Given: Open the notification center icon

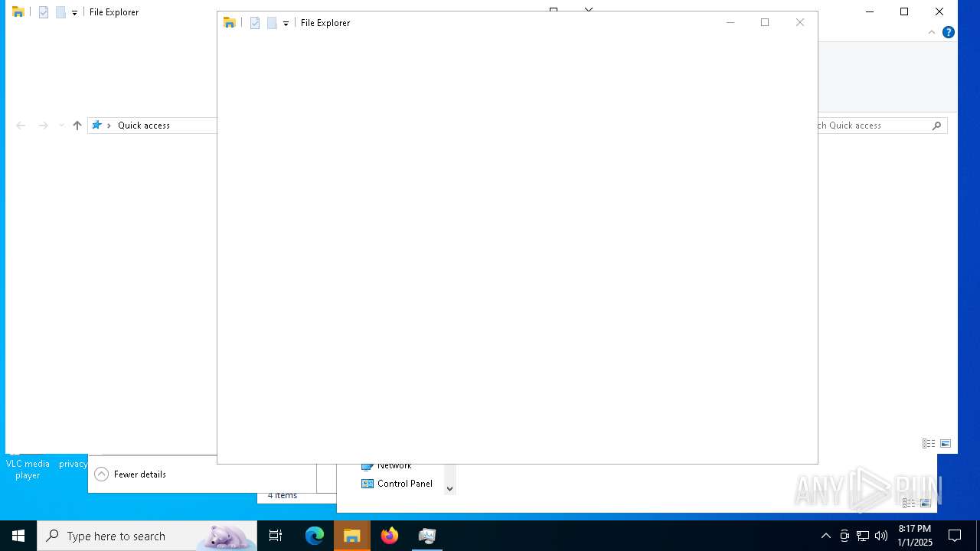Looking at the screenshot, I should [955, 536].
